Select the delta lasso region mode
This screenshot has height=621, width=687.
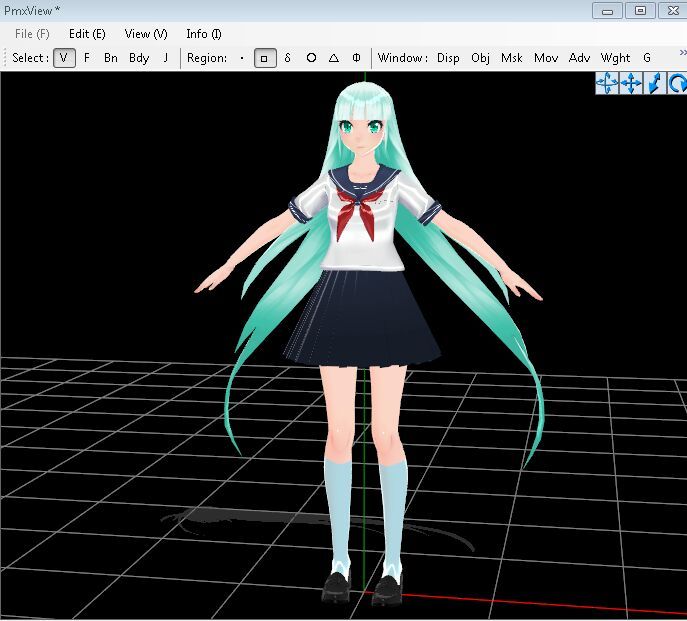coord(287,58)
